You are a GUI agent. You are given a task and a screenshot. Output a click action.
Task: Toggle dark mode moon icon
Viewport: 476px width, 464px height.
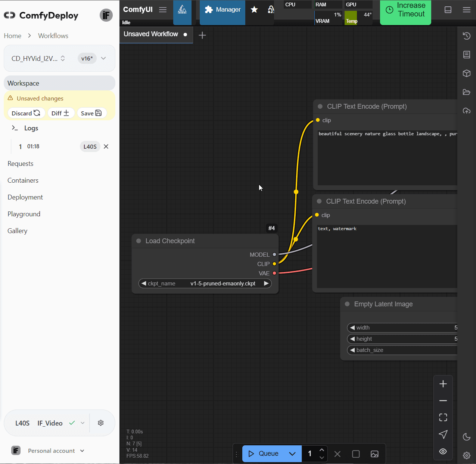pyautogui.click(x=467, y=437)
